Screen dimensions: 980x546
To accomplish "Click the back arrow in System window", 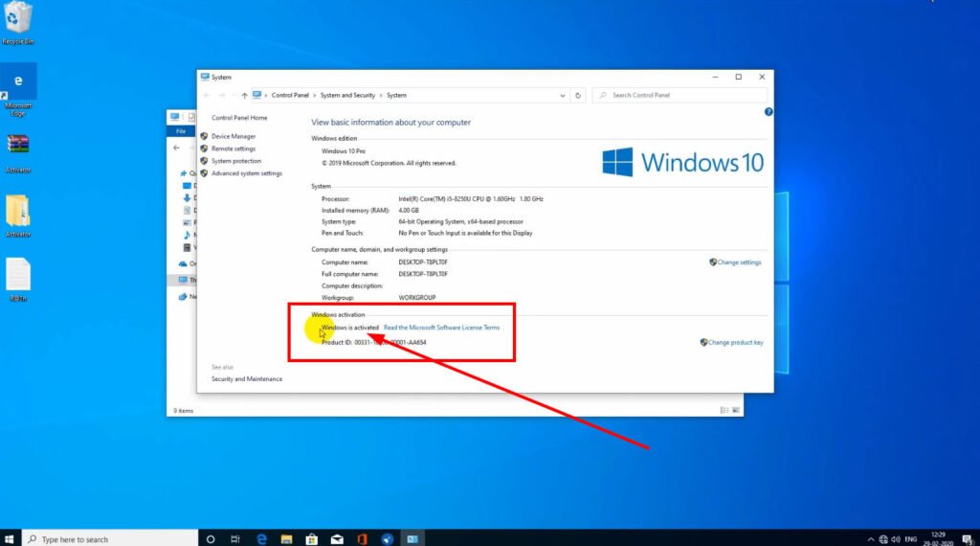I will (x=207, y=96).
